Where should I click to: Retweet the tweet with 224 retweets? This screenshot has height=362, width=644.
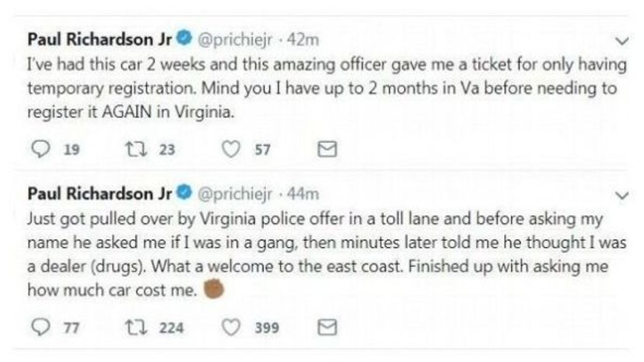click(x=134, y=328)
